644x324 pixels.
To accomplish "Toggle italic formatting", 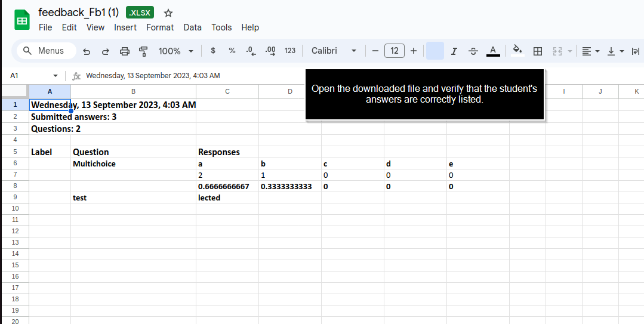I will tap(454, 51).
